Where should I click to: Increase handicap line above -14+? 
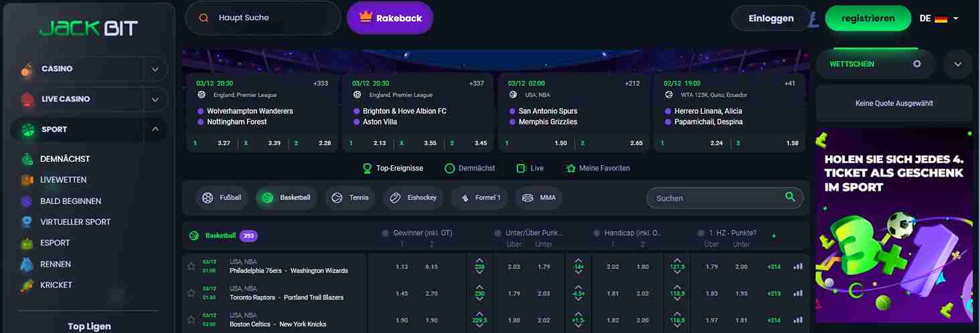click(578, 259)
